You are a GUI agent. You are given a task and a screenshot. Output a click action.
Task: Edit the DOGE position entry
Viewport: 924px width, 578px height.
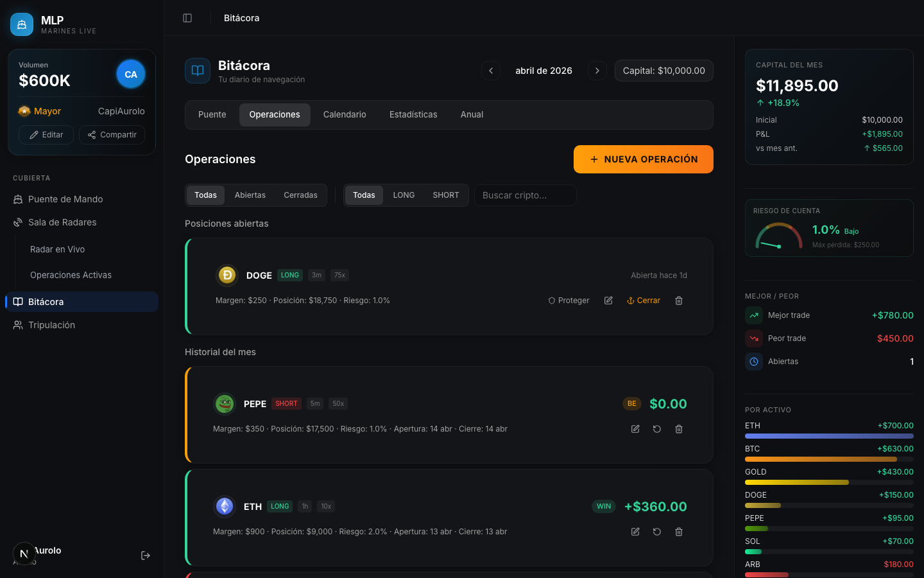click(x=608, y=301)
